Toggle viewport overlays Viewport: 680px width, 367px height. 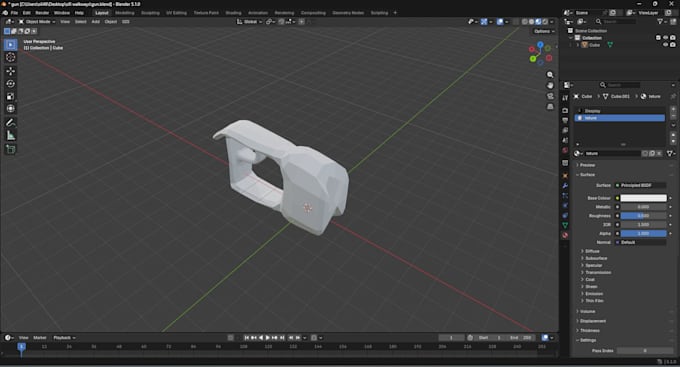tap(500, 22)
